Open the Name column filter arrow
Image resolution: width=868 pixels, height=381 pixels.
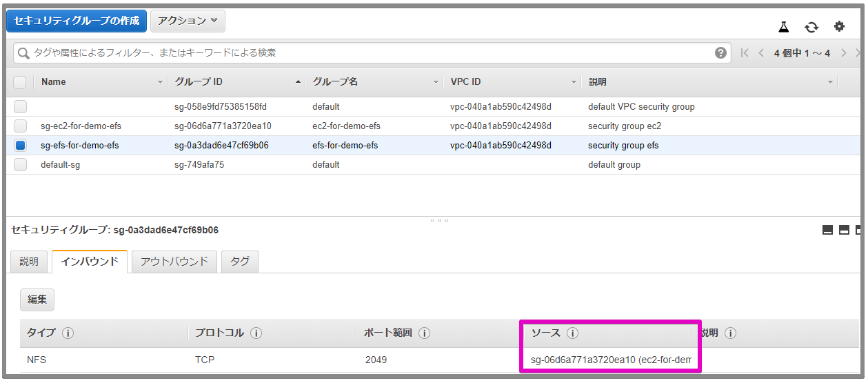pos(160,82)
